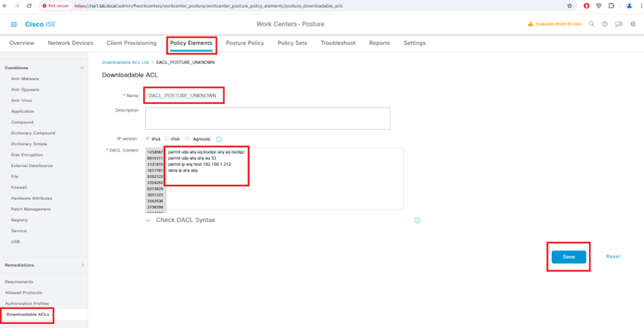Select the IPv4 radio button

(148, 139)
